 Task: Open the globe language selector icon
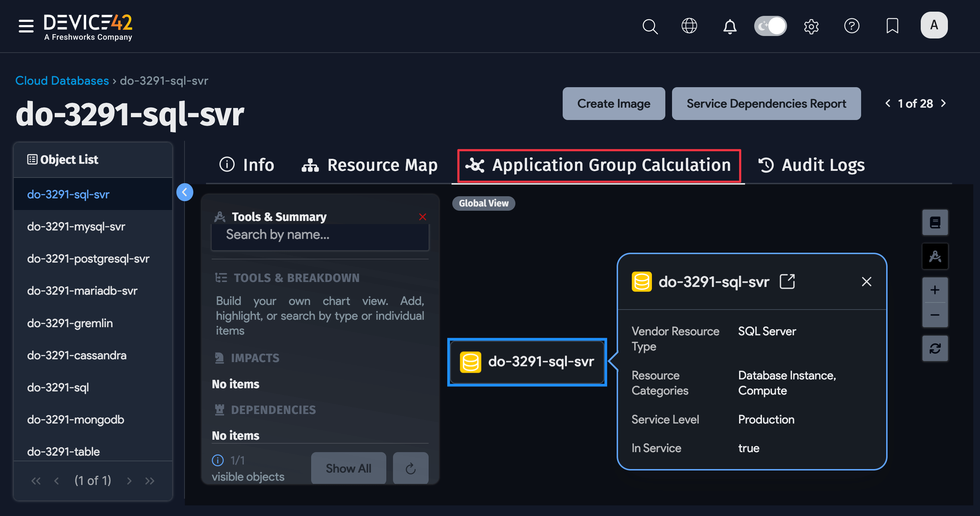pos(689,26)
